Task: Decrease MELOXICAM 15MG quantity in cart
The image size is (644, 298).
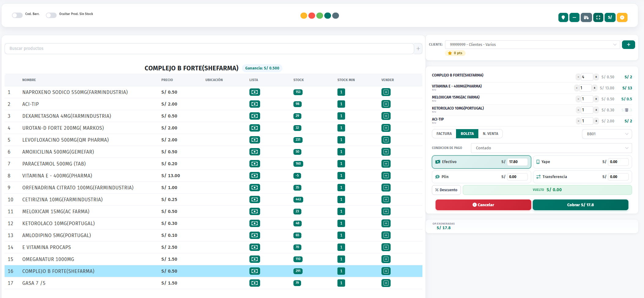Action: click(578, 99)
